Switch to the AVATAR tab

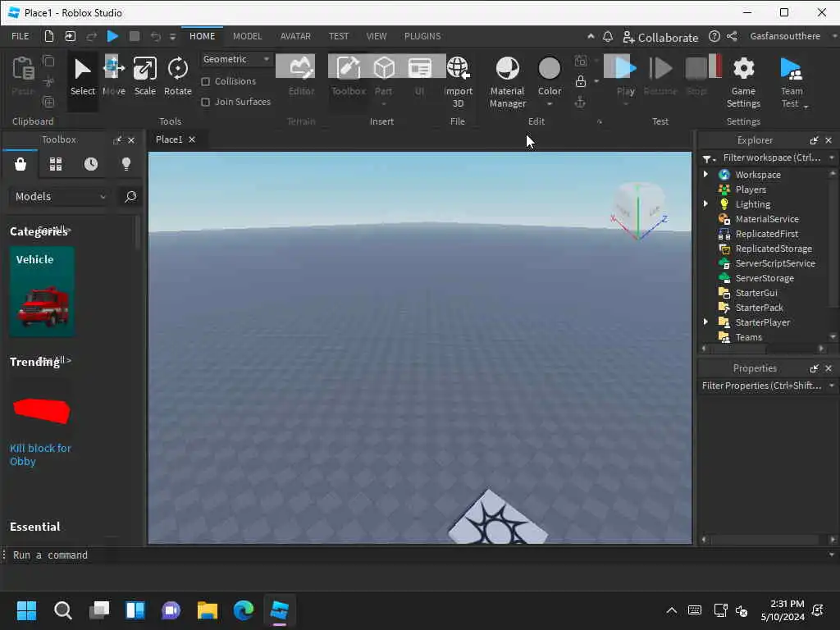click(x=295, y=36)
